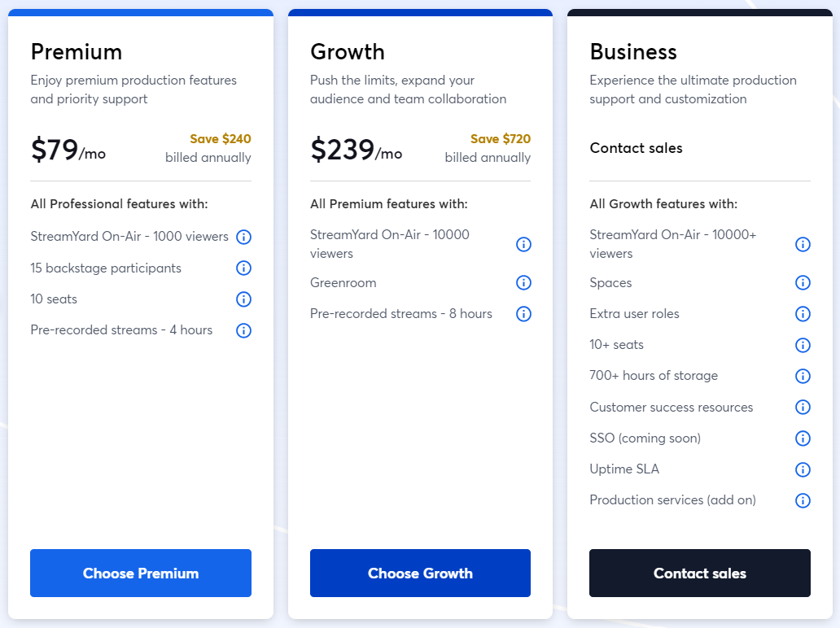Click the dark Contact sales button
840x628 pixels.
pos(700,573)
